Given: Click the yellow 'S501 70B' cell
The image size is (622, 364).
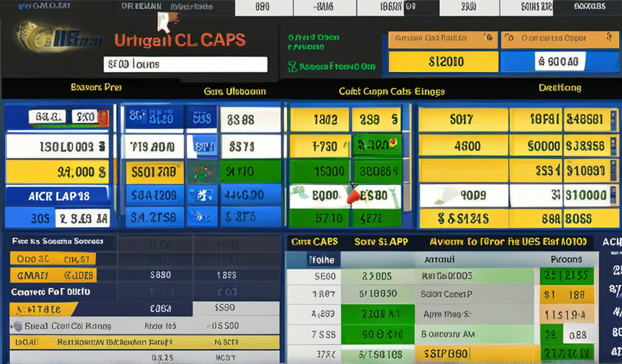Looking at the screenshot, I should click(x=154, y=172).
